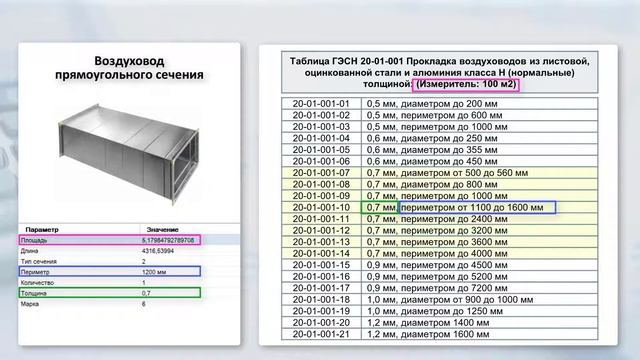Select code cell 20-01-001-10

point(321,207)
